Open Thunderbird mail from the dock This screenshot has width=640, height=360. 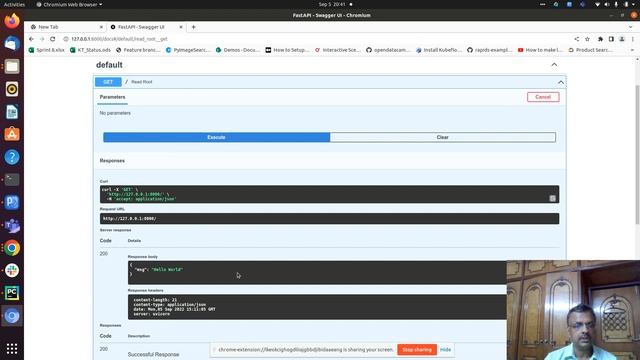pyautogui.click(x=12, y=43)
